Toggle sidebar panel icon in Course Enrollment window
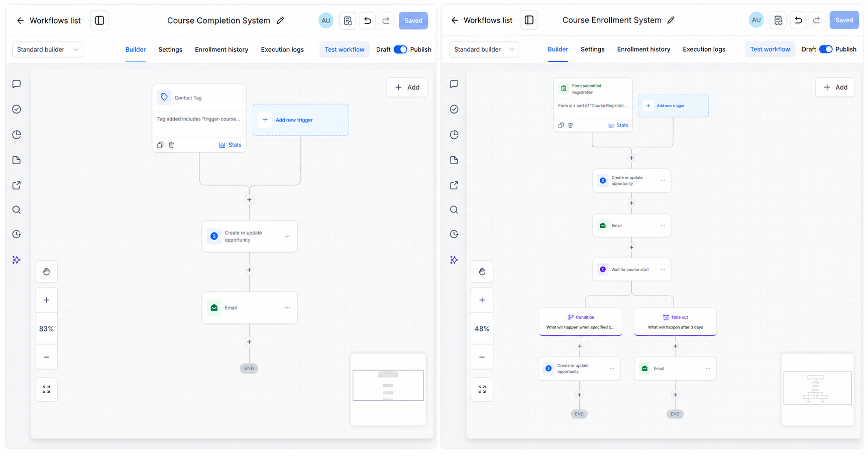868x457 pixels. 529,20
